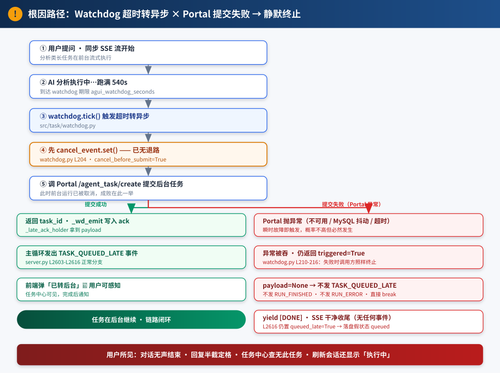Click the green '任务在后台继续 · 链路闭环' pill
The width and height of the screenshot is (500, 373).
tap(131, 320)
